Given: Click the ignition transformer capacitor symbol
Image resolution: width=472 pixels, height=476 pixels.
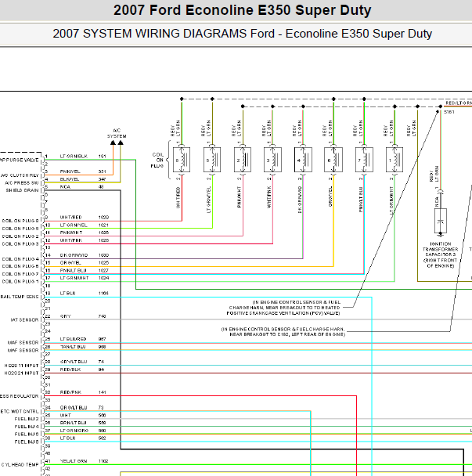Looking at the screenshot, I should (441, 221).
